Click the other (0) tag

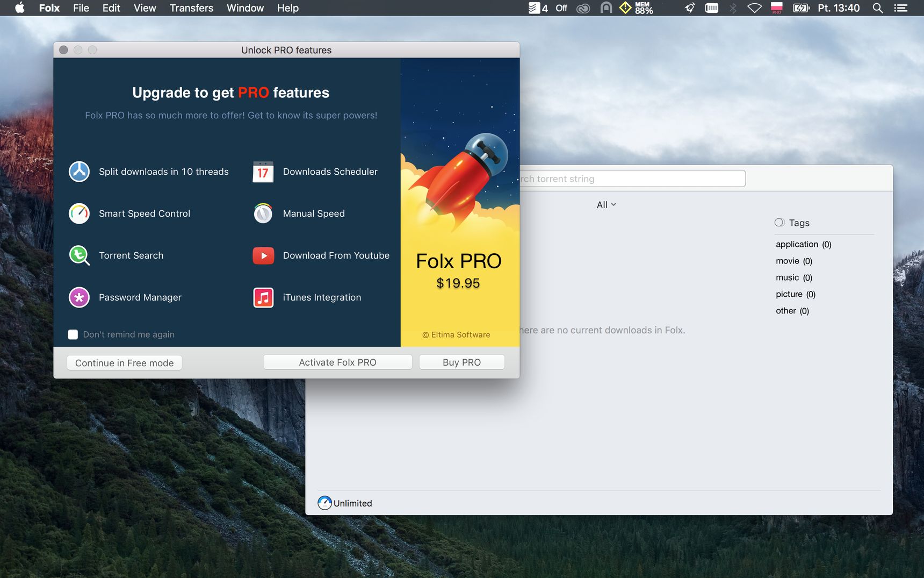(x=792, y=311)
